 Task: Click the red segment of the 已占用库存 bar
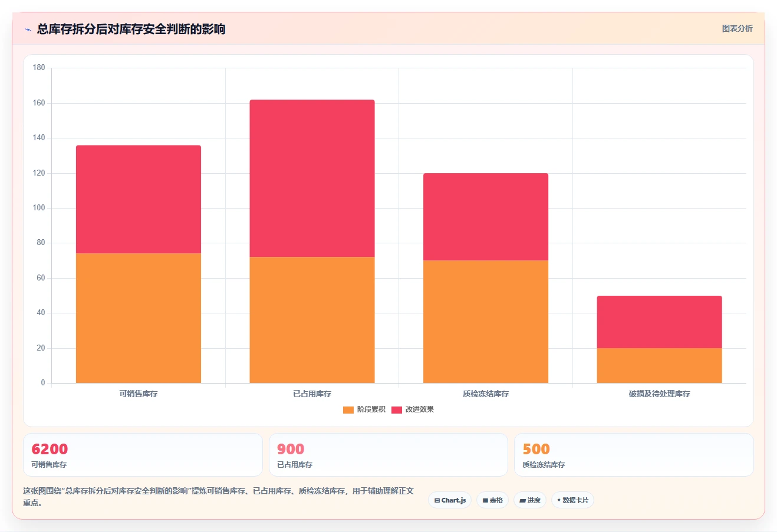[x=312, y=178]
